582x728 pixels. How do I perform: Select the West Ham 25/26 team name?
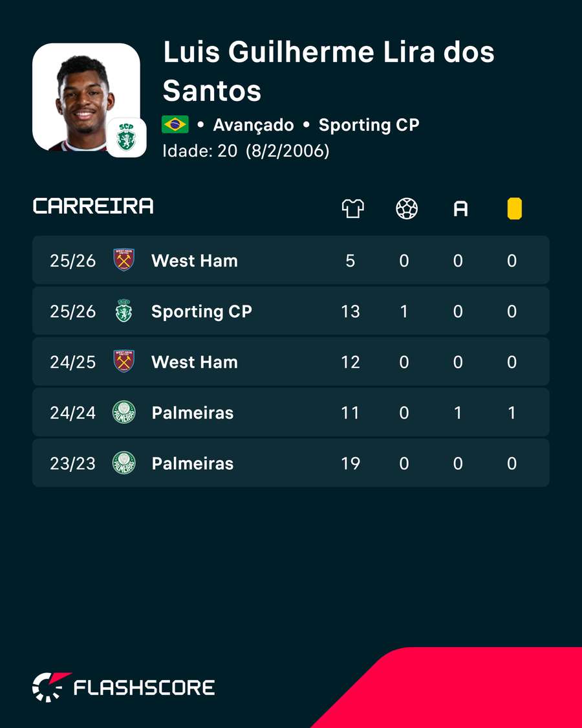(195, 261)
